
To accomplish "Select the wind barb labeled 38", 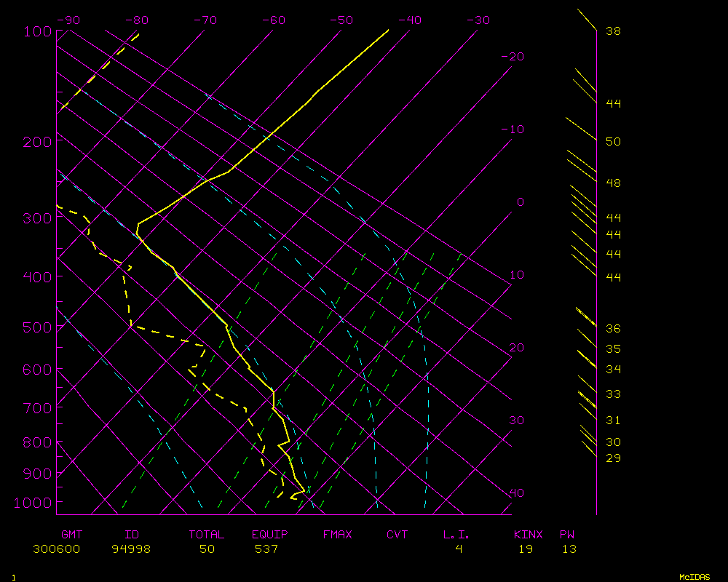I will click(587, 20).
